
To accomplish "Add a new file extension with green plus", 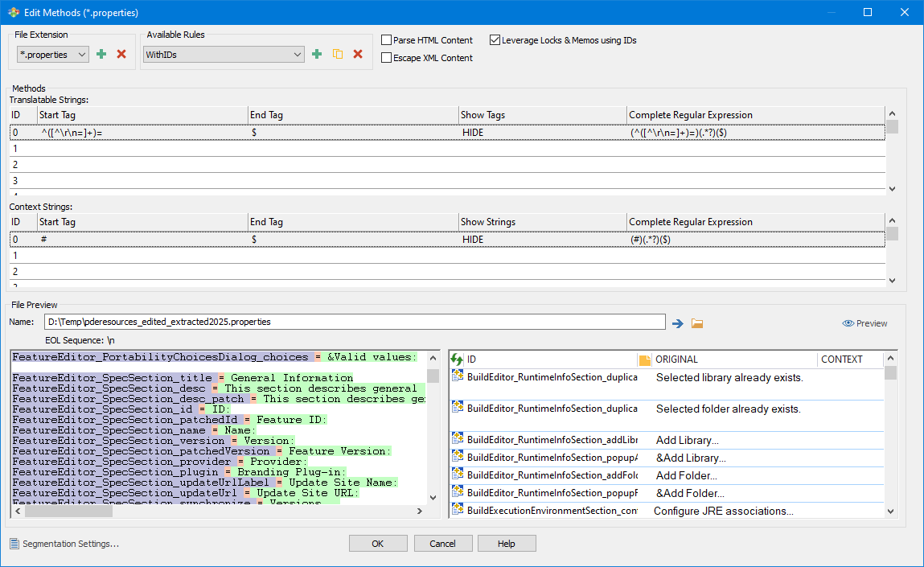I will click(x=101, y=54).
